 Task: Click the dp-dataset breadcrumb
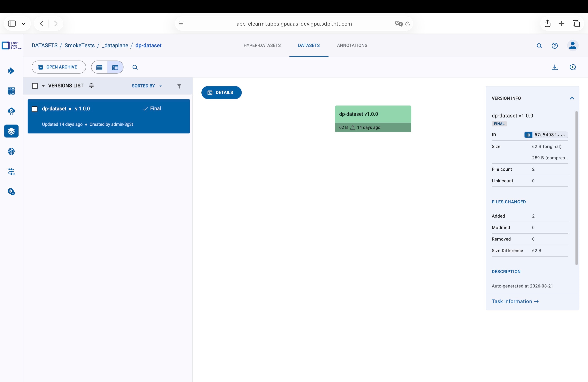(148, 45)
